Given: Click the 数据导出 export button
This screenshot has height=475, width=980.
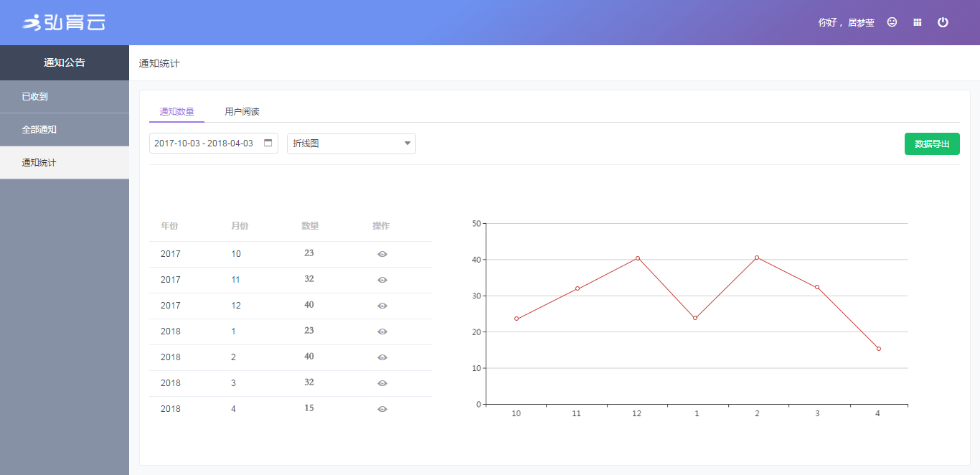Looking at the screenshot, I should [x=931, y=144].
